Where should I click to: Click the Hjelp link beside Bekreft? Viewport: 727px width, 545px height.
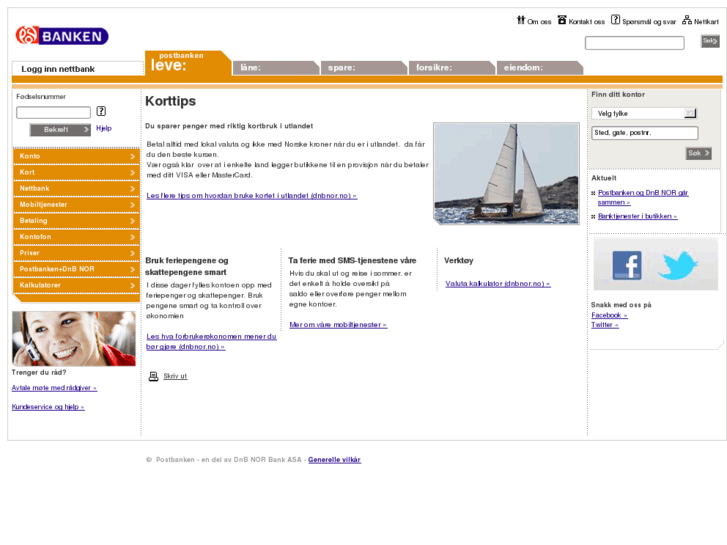[104, 128]
